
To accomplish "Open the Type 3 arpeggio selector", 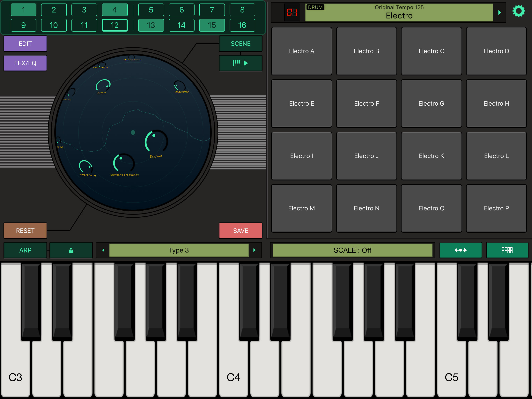I will coord(179,250).
